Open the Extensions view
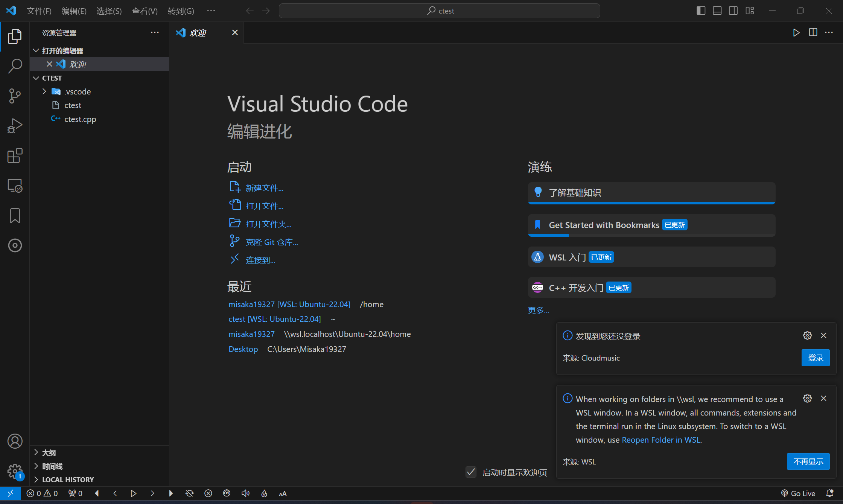843x504 pixels. tap(15, 155)
